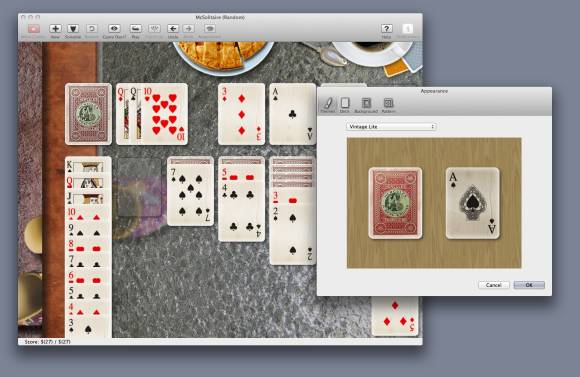Click the Appearance toolbar icon

coord(210,28)
